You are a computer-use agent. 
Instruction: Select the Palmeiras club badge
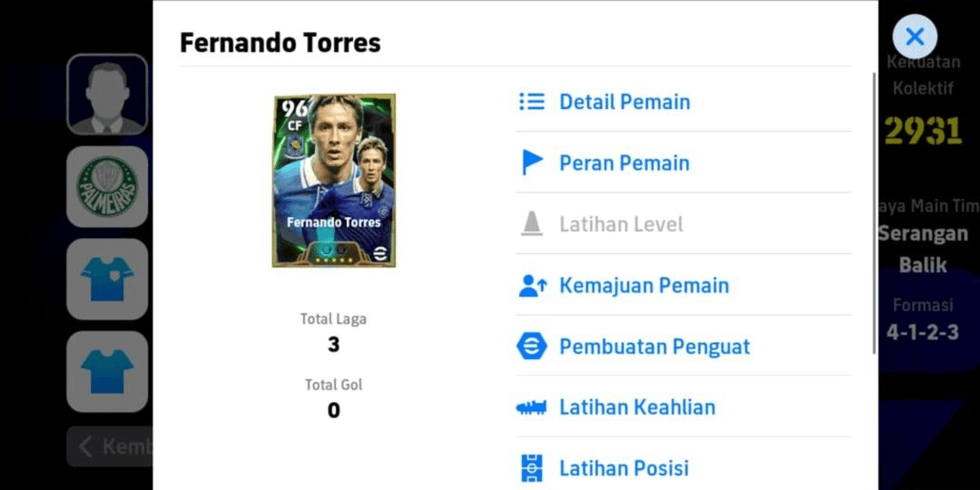tap(107, 187)
